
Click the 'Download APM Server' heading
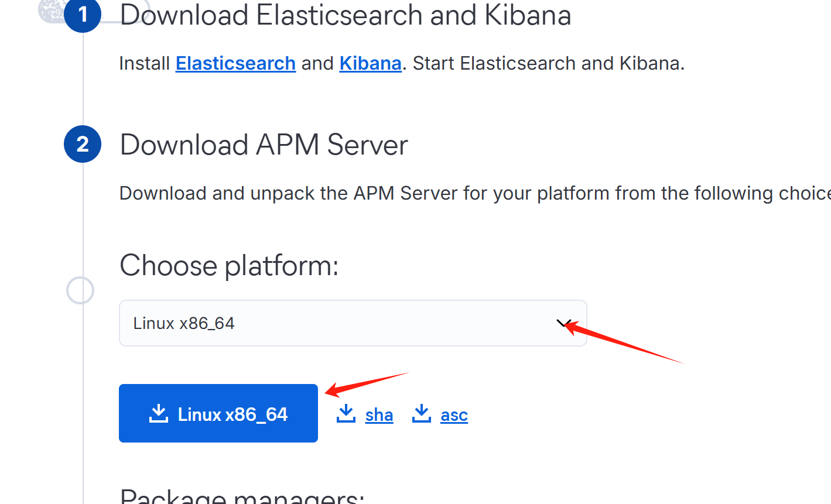pyautogui.click(x=264, y=145)
